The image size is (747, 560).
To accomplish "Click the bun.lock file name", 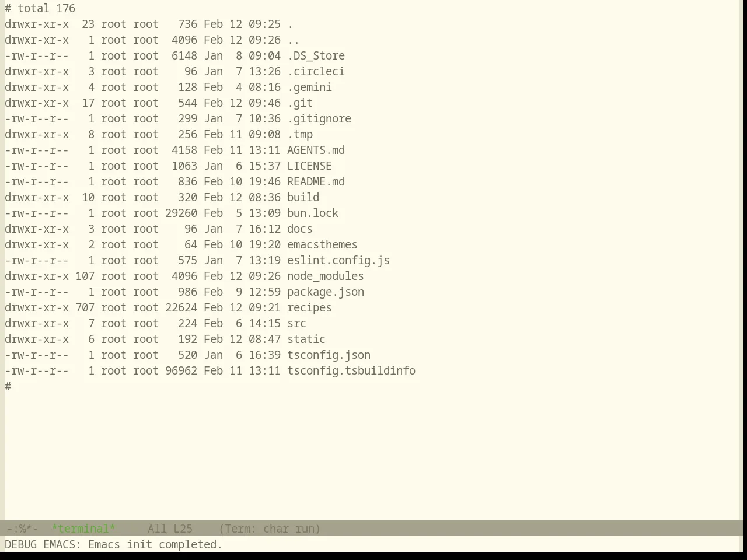I will pos(313,213).
